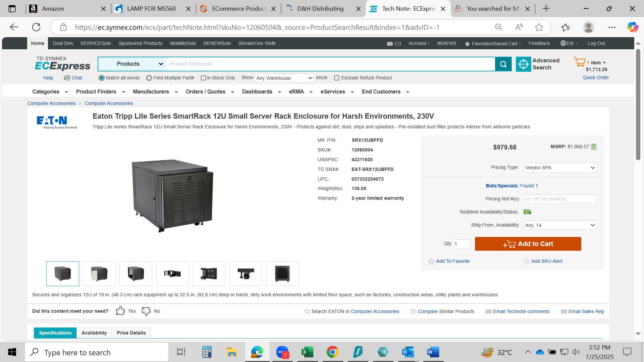The image size is (644, 362).
Task: Click the magnifier search button
Action: point(503,64)
